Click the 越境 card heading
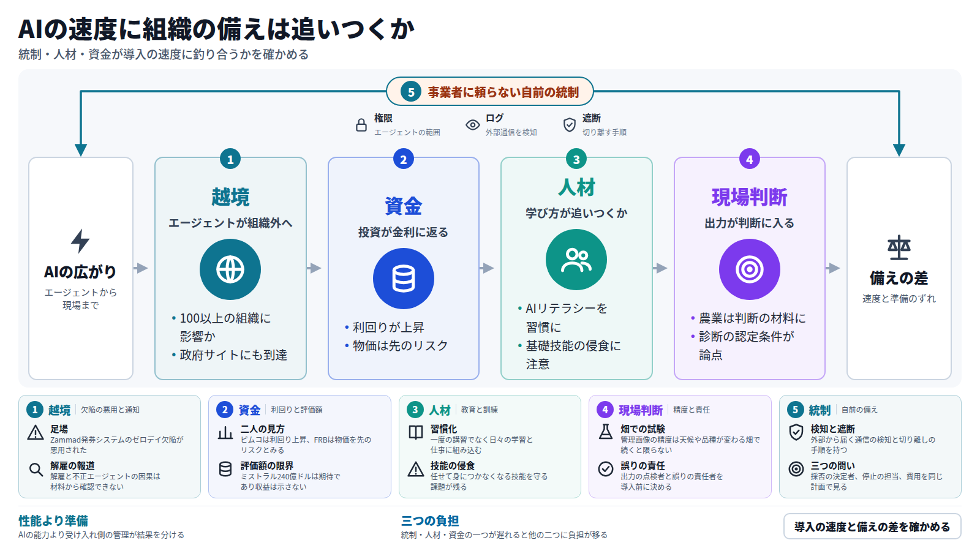The width and height of the screenshot is (980, 551). (230, 197)
